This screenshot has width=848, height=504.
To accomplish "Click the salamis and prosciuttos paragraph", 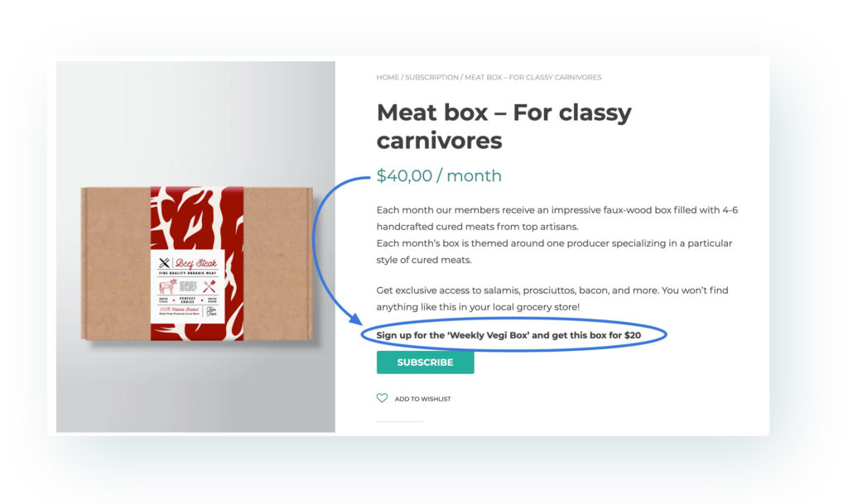I will pyautogui.click(x=552, y=298).
